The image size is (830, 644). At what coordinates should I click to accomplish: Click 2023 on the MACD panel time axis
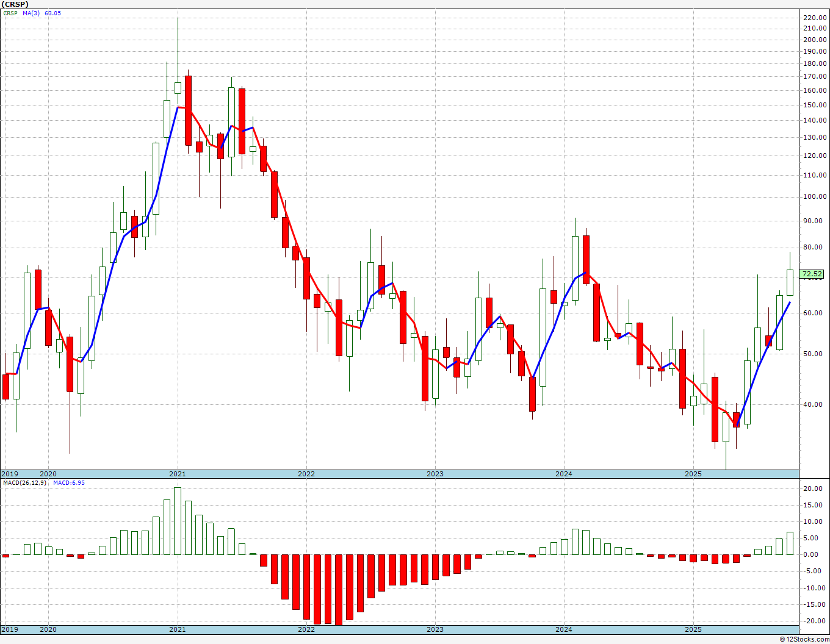[x=435, y=629]
